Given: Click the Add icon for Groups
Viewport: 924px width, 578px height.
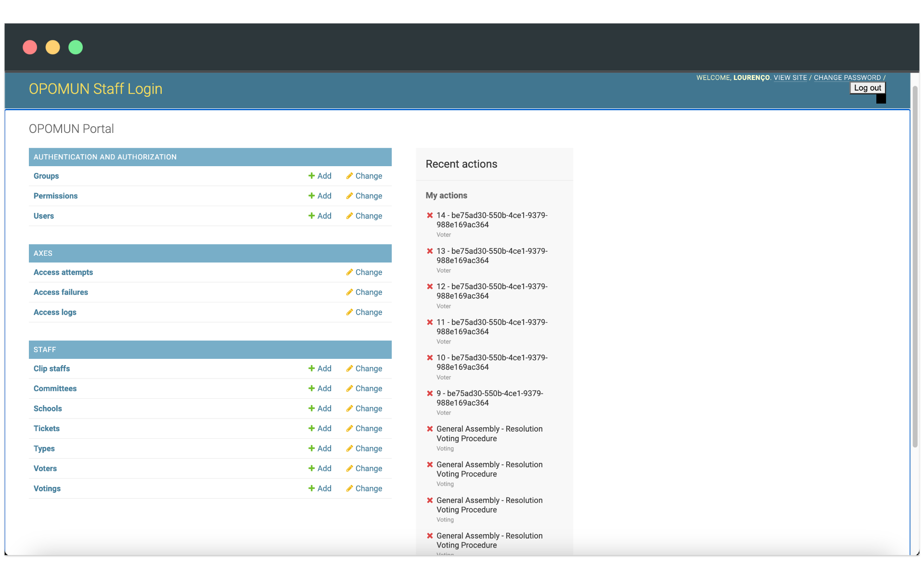Looking at the screenshot, I should [x=311, y=176].
